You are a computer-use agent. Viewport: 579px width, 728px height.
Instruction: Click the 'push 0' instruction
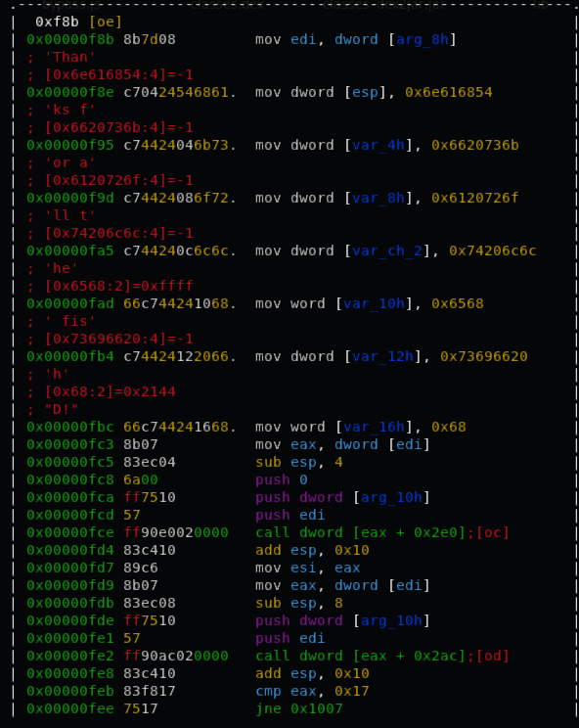(x=282, y=480)
